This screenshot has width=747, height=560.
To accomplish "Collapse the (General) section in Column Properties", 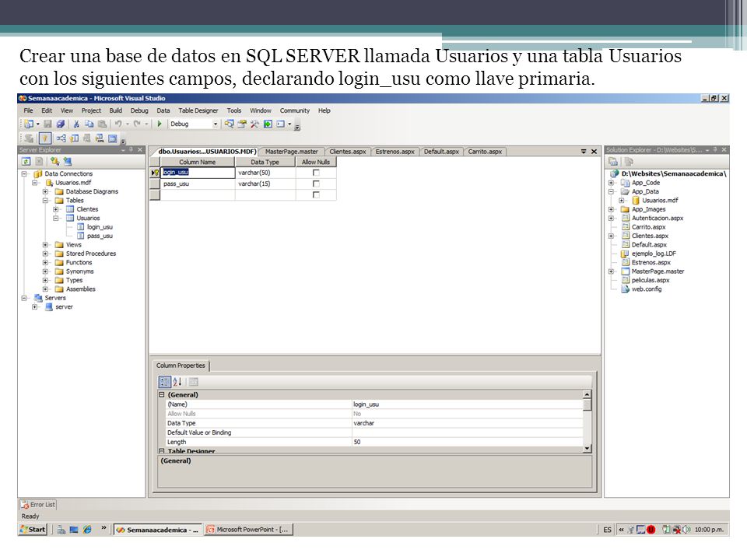I will coord(162,395).
